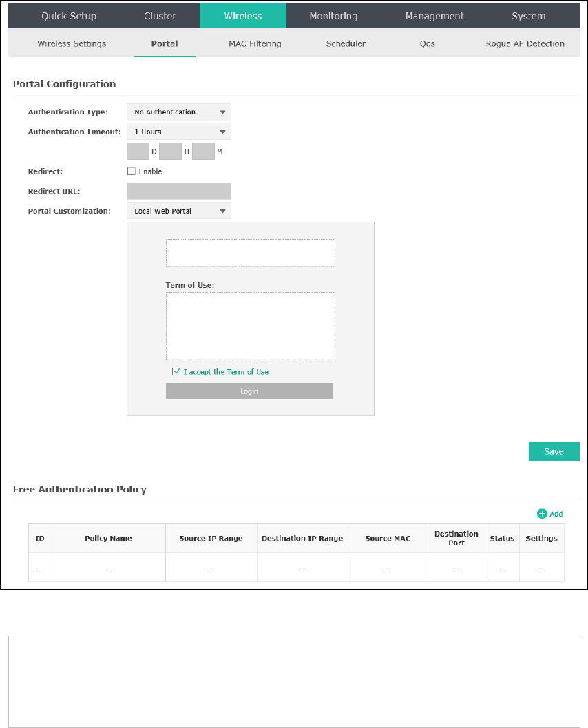Uncheck I accept the Term of Use
The height and width of the screenshot is (728, 588).
coord(176,371)
